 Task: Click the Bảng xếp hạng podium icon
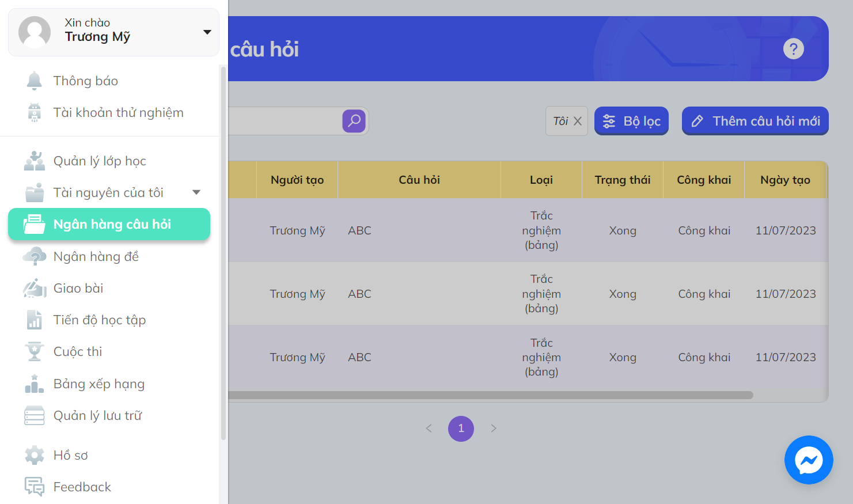pyautogui.click(x=35, y=384)
